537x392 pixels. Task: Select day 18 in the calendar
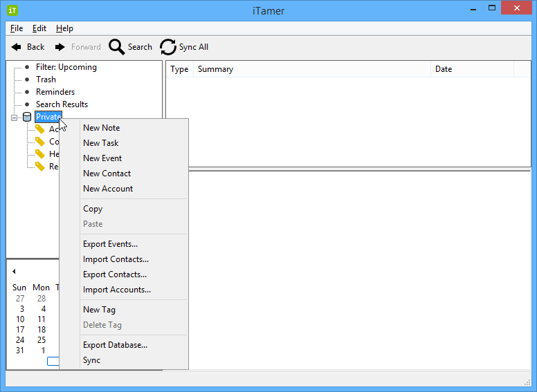[42, 330]
